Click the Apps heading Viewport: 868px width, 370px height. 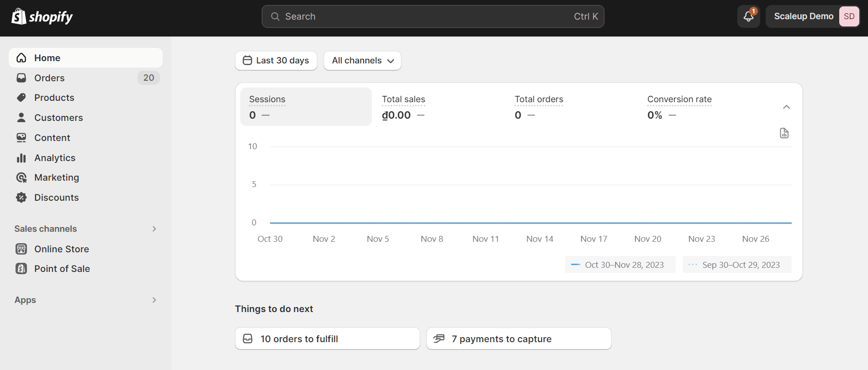[x=25, y=300]
